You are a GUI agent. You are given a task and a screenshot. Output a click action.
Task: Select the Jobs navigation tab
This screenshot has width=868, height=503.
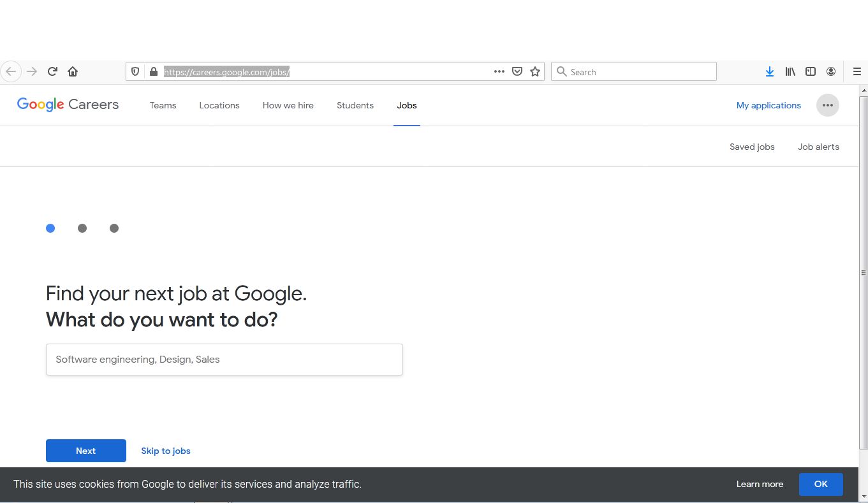[407, 105]
